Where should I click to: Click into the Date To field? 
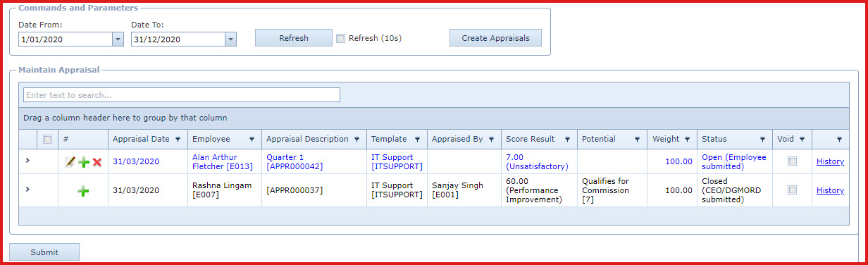coord(178,39)
